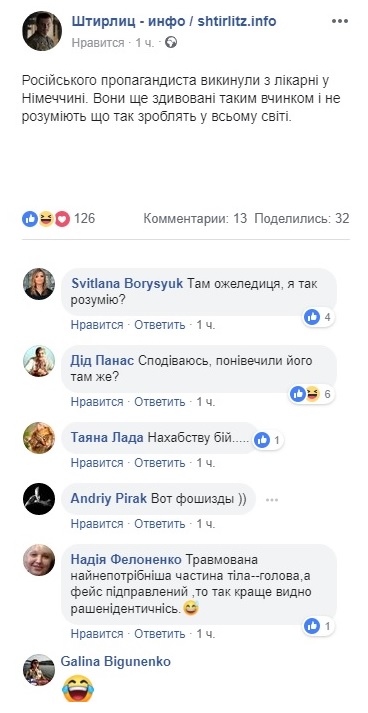Reply to Svitlana Borysyuk's comment with Ответить
This screenshot has width=368, height=713.
160,325
